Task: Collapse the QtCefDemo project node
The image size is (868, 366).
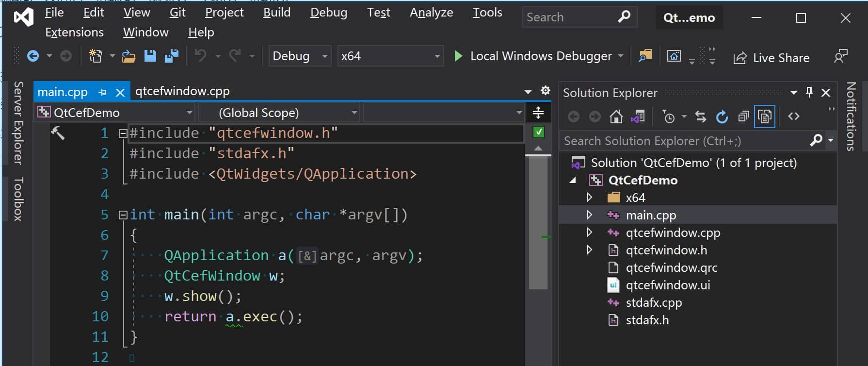Action: 573,180
